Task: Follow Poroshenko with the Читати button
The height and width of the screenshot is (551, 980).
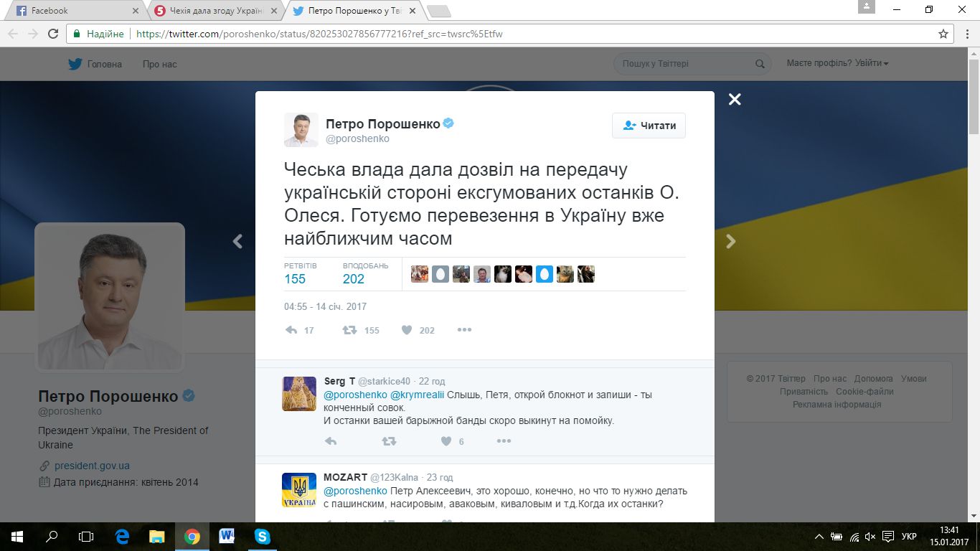Action: pyautogui.click(x=649, y=125)
